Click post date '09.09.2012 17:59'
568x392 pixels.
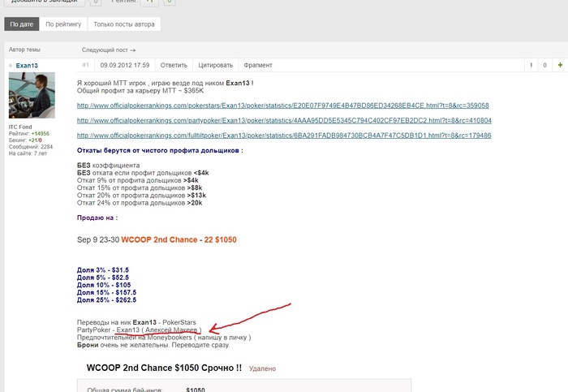[x=125, y=65]
